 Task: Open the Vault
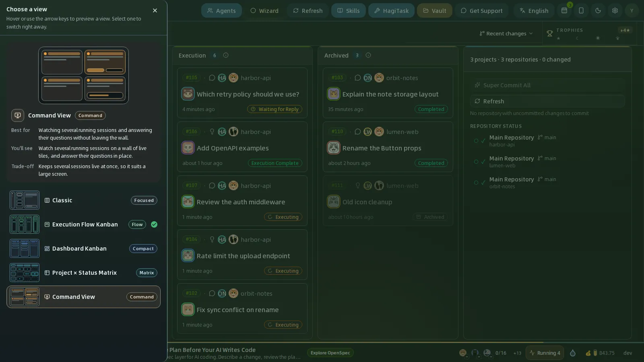tap(435, 10)
